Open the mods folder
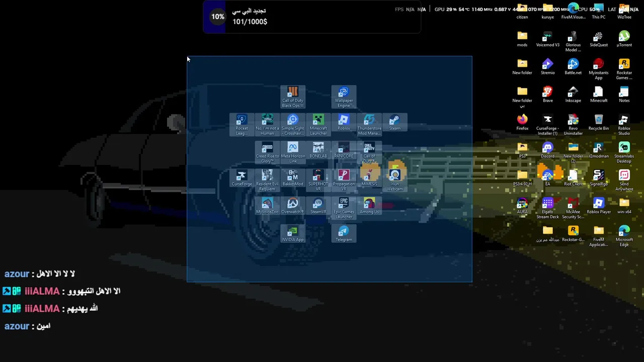 click(522, 39)
